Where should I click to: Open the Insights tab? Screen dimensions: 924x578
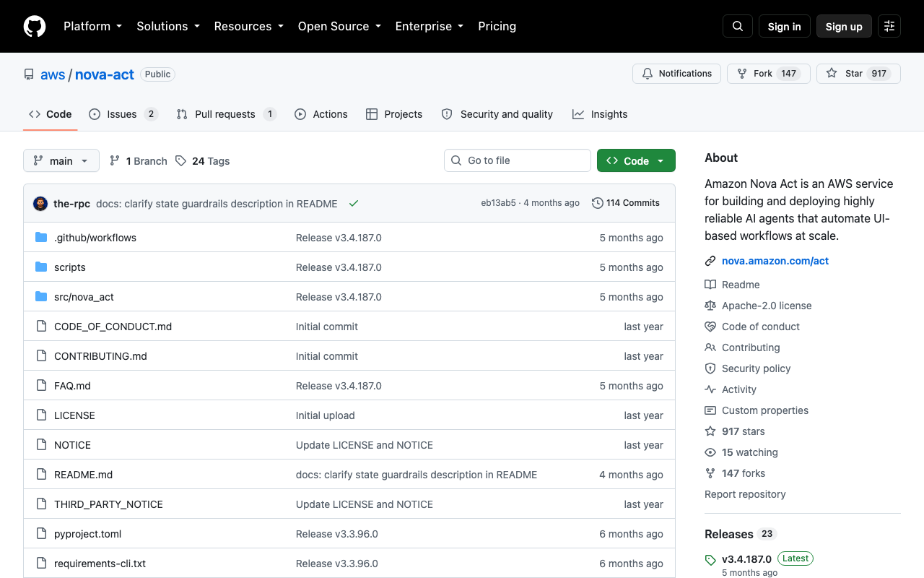coord(600,114)
